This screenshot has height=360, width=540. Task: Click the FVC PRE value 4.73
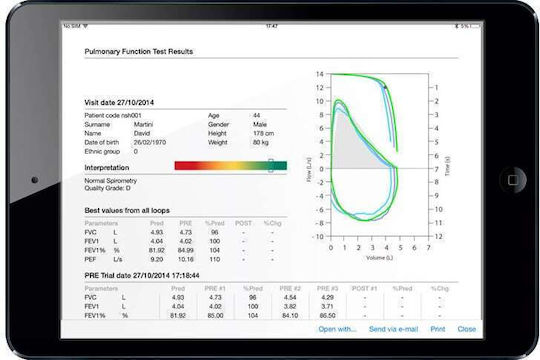pos(186,232)
